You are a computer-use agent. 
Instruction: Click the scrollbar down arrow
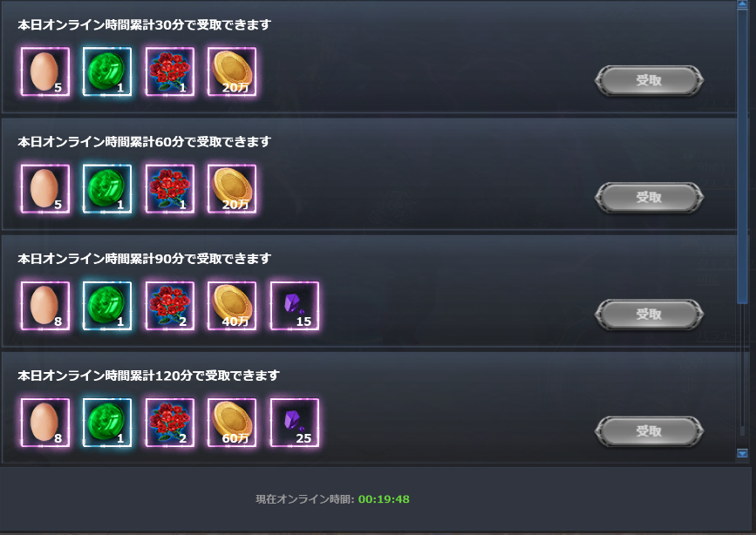(743, 453)
